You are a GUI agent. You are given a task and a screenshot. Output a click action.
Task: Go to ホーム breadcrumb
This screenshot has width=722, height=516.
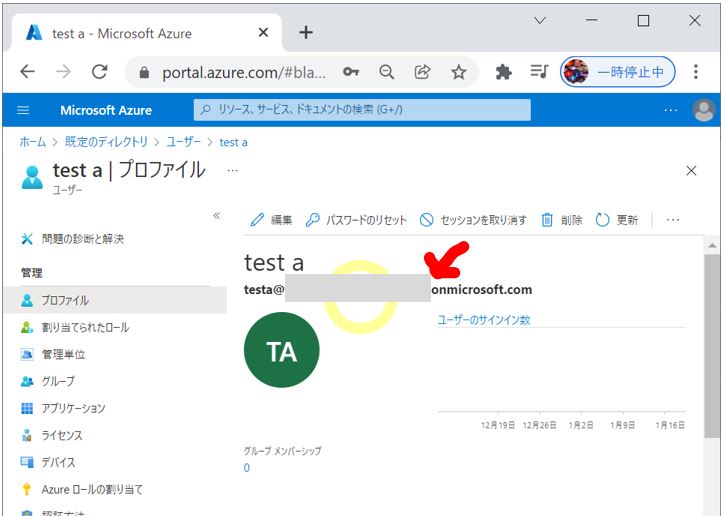(x=33, y=142)
